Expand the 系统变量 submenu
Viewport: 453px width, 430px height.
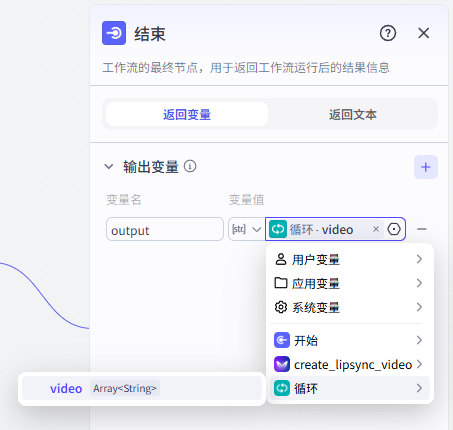349,307
